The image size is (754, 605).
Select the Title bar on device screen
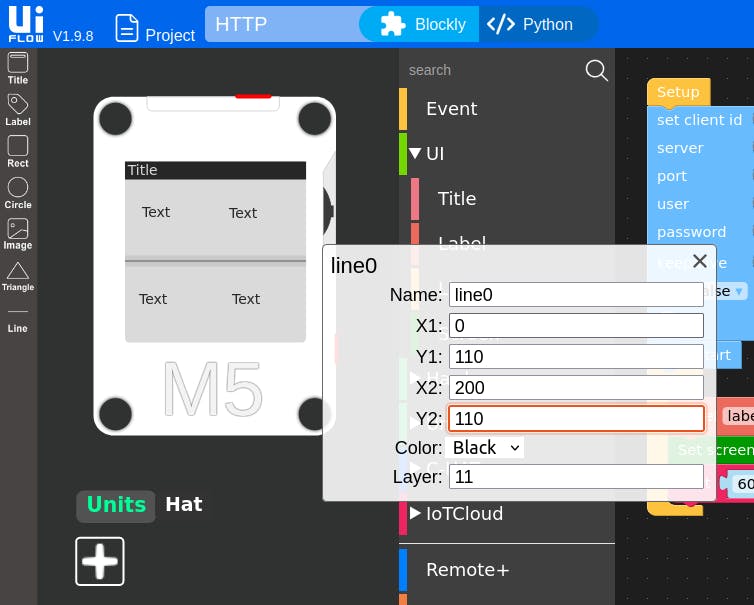(215, 170)
